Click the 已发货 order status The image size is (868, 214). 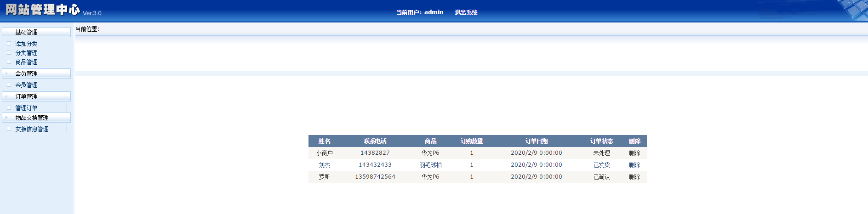pyautogui.click(x=601, y=165)
